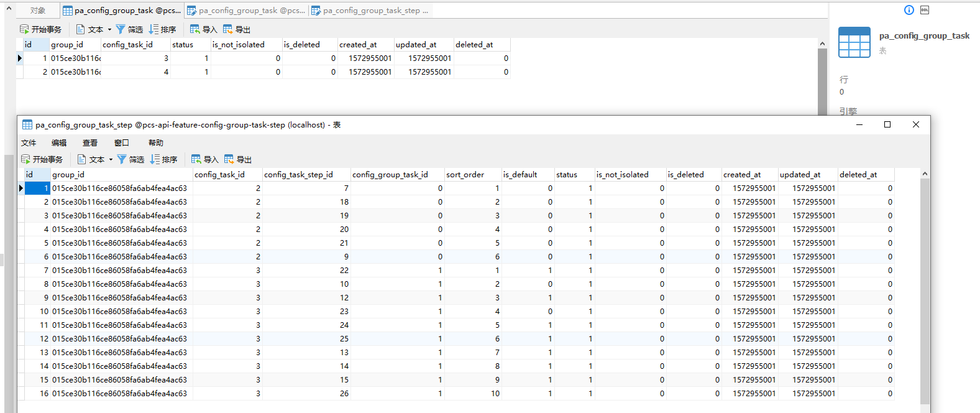Screen dimensions: 980x413
Task: Open the 文件 menu
Action: coord(29,142)
